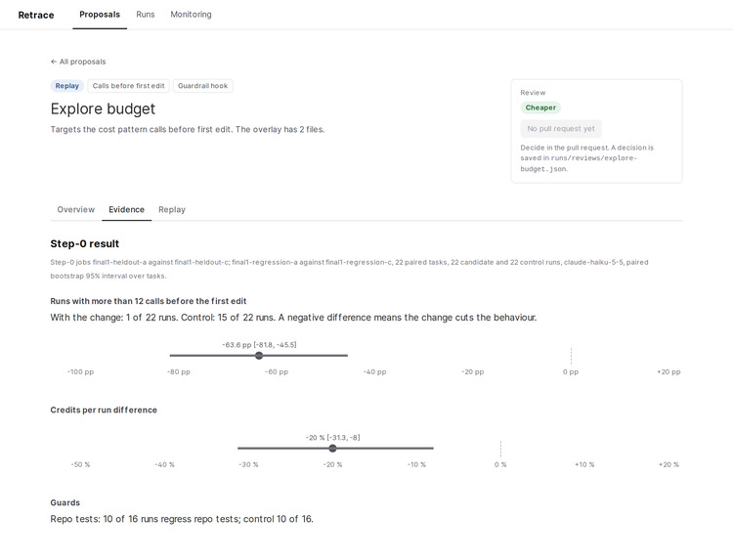
Task: Click the Replay tag badge
Action: point(66,86)
